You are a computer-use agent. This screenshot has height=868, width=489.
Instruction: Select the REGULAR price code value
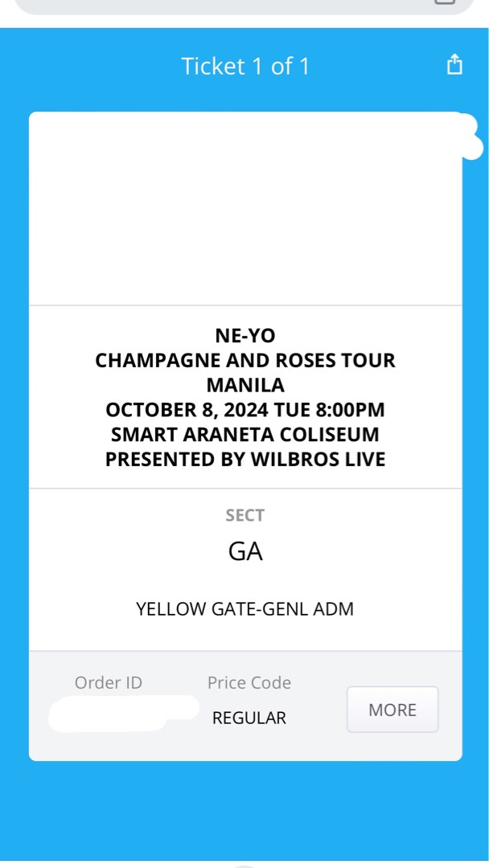pyautogui.click(x=249, y=717)
